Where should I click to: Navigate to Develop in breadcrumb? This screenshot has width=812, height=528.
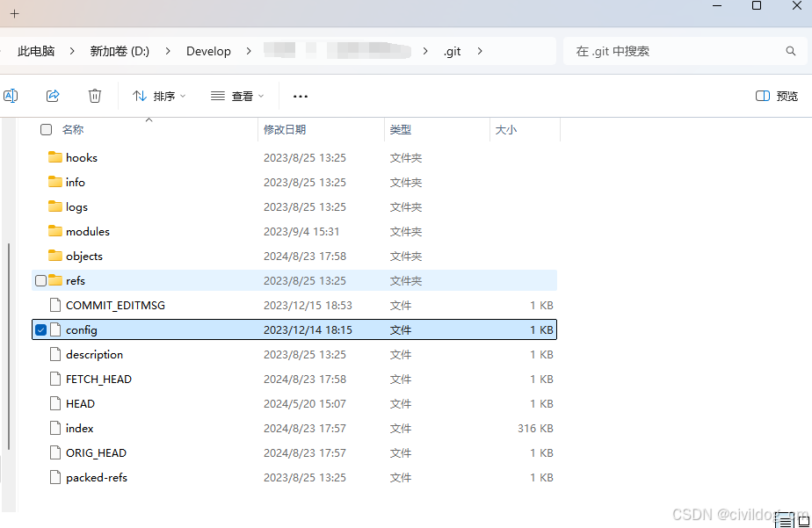[x=208, y=51]
